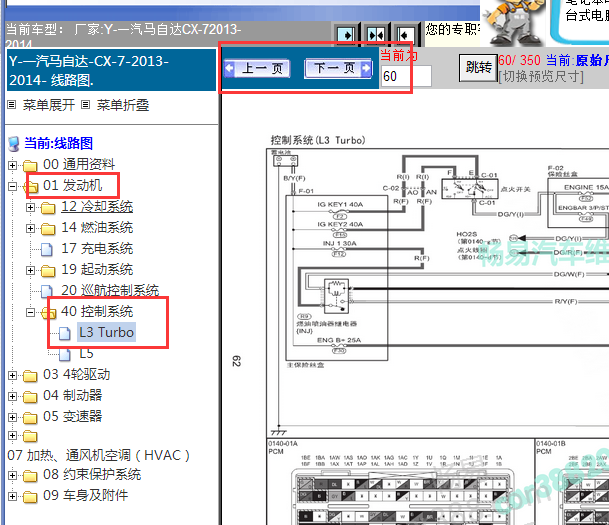Open the 17 充电系统 page
Image resolution: width=609 pixels, height=525 pixels.
[x=97, y=248]
